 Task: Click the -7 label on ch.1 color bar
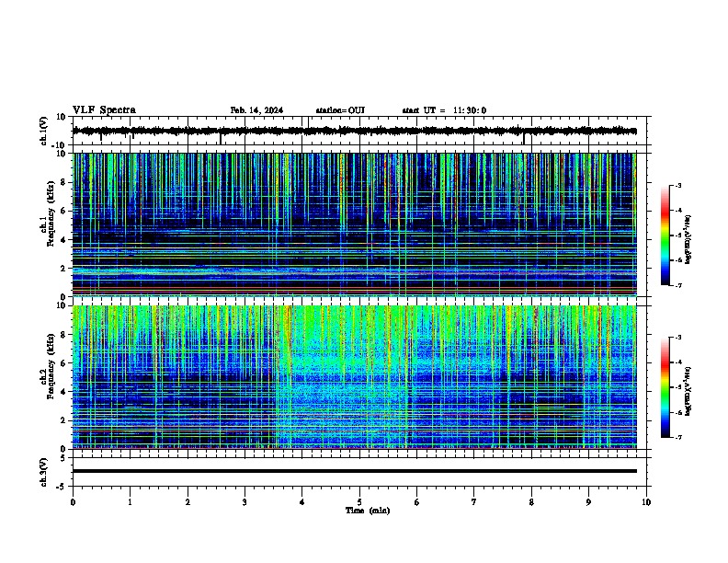click(x=677, y=285)
